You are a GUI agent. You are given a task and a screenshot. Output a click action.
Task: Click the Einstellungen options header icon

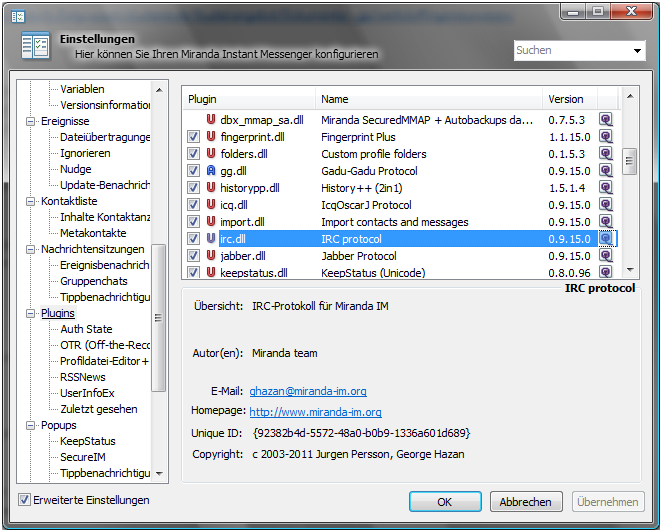click(x=35, y=45)
